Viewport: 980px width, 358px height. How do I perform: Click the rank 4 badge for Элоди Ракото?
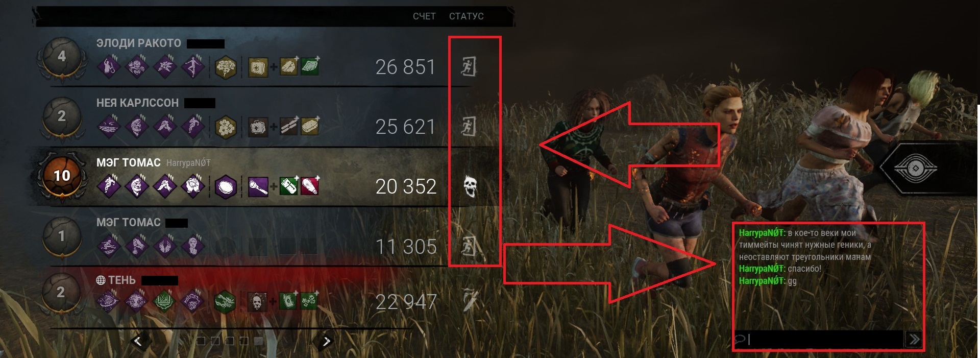pyautogui.click(x=62, y=57)
